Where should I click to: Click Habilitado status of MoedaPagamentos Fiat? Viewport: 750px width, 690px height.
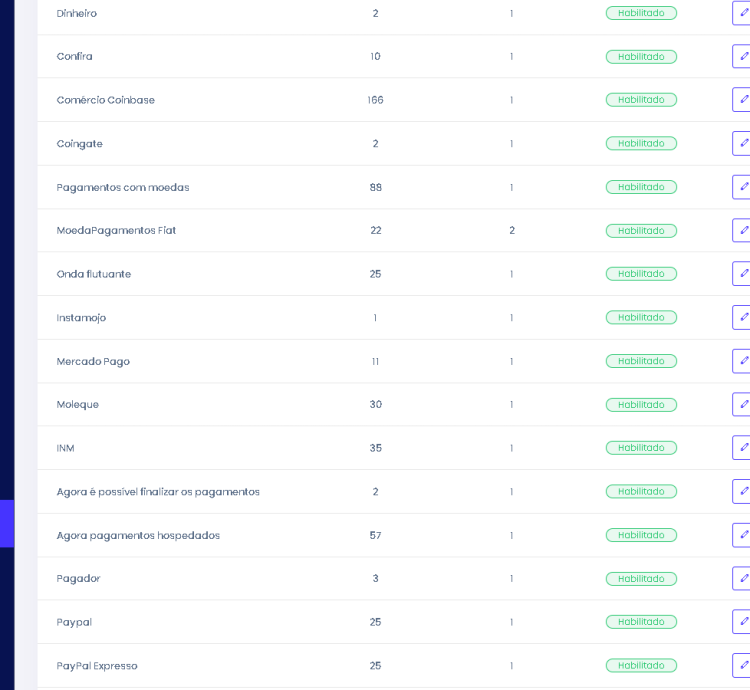tap(641, 231)
